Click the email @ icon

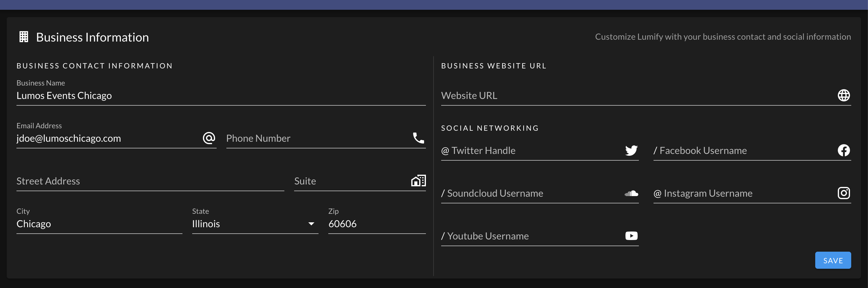209,138
